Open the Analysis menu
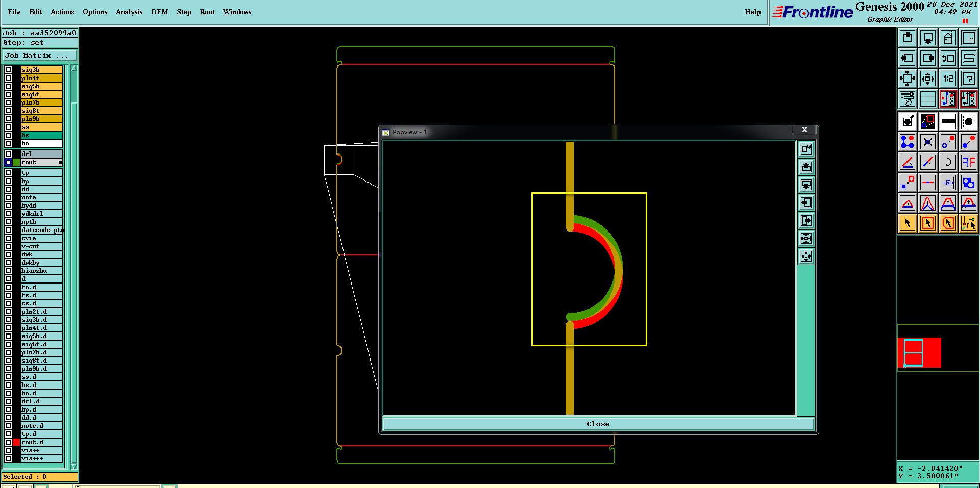This screenshot has width=980, height=488. 129,12
